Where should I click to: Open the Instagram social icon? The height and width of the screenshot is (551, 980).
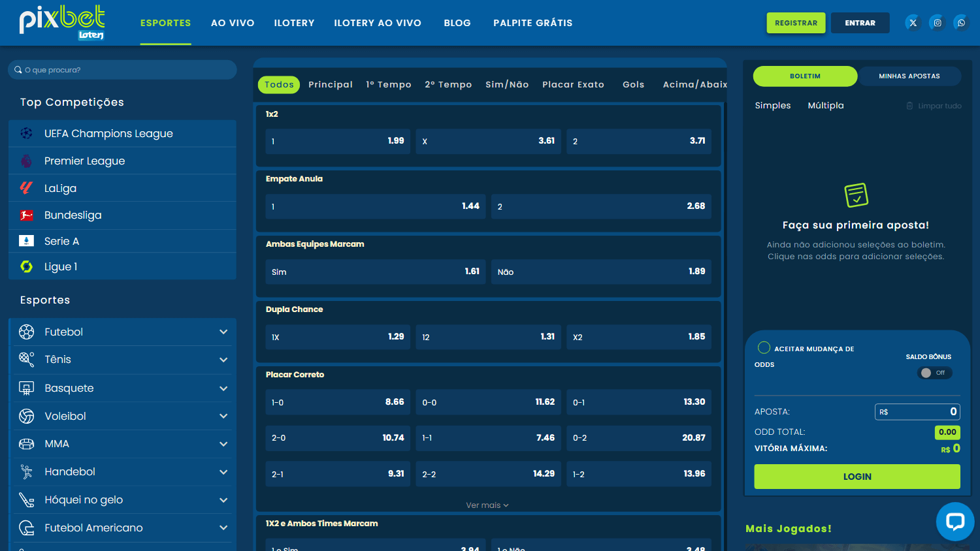tap(938, 23)
